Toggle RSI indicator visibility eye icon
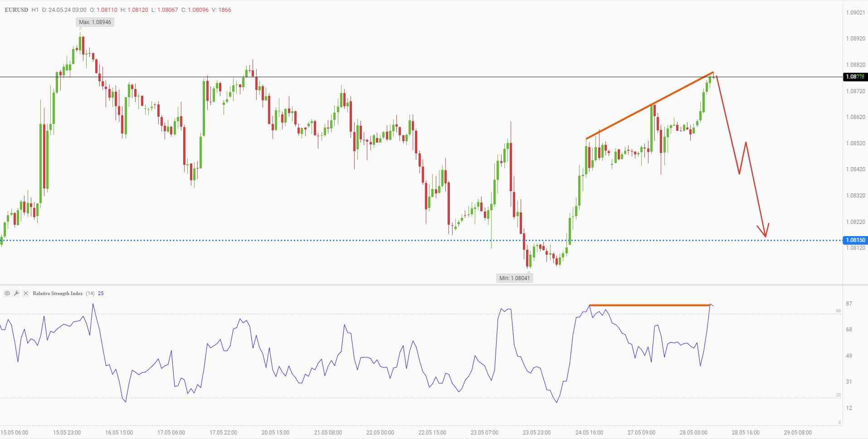Screen dimensions: 868x439 tap(7, 293)
